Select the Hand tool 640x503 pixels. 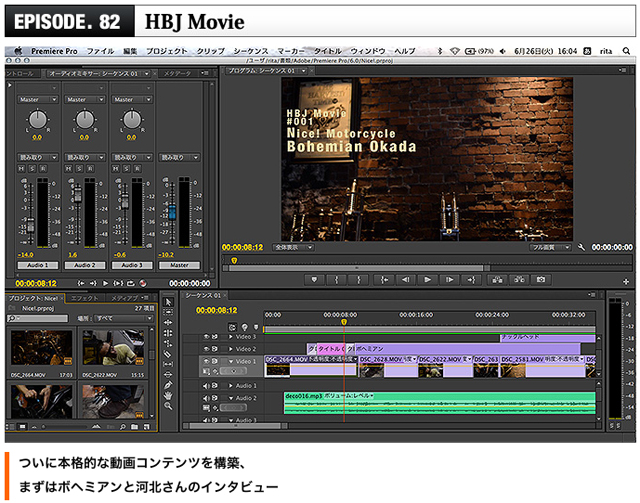click(x=168, y=395)
